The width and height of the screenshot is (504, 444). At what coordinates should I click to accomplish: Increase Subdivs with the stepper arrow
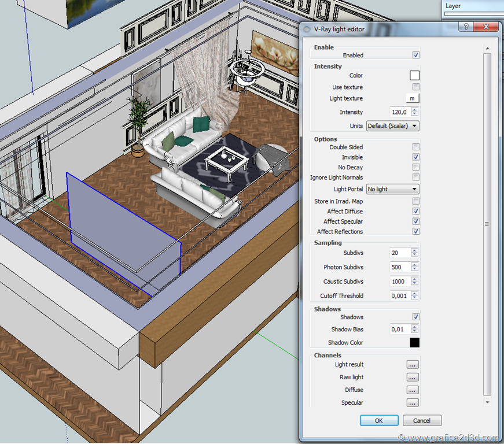point(414,250)
